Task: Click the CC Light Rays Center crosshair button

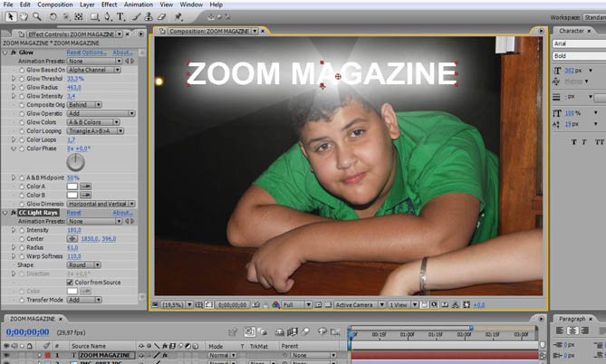Action: point(72,238)
